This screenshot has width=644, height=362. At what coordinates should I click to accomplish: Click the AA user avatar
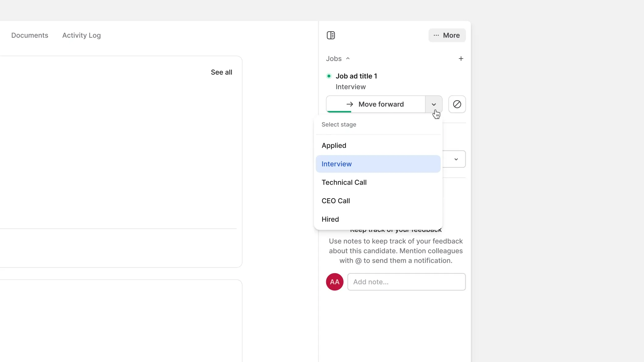[x=334, y=282]
